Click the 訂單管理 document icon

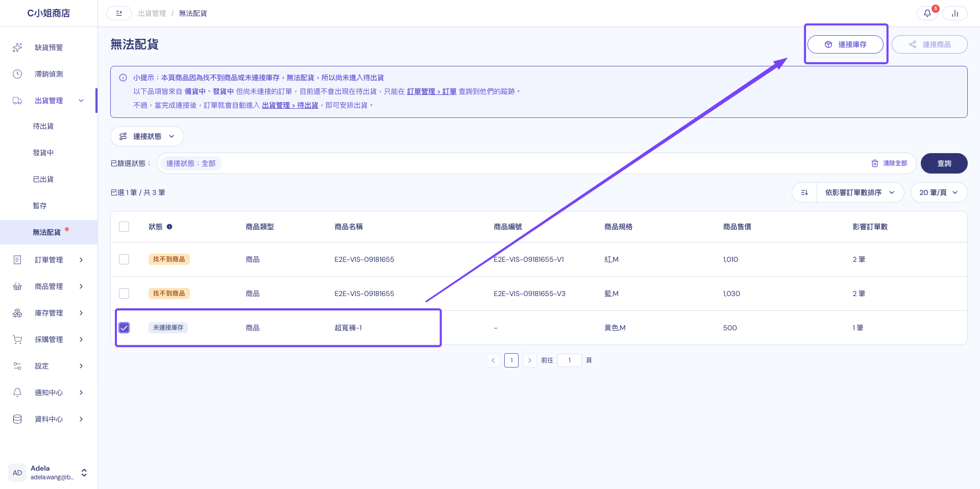[x=17, y=260]
